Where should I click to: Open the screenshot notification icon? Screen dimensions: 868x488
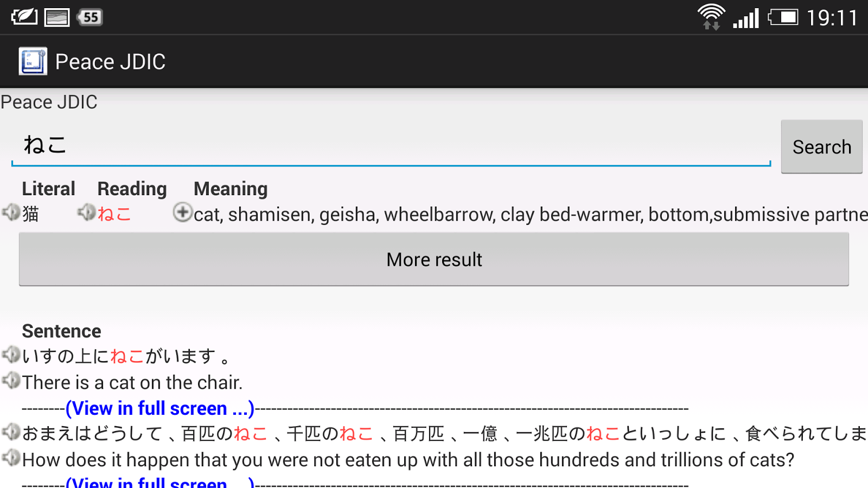(56, 16)
